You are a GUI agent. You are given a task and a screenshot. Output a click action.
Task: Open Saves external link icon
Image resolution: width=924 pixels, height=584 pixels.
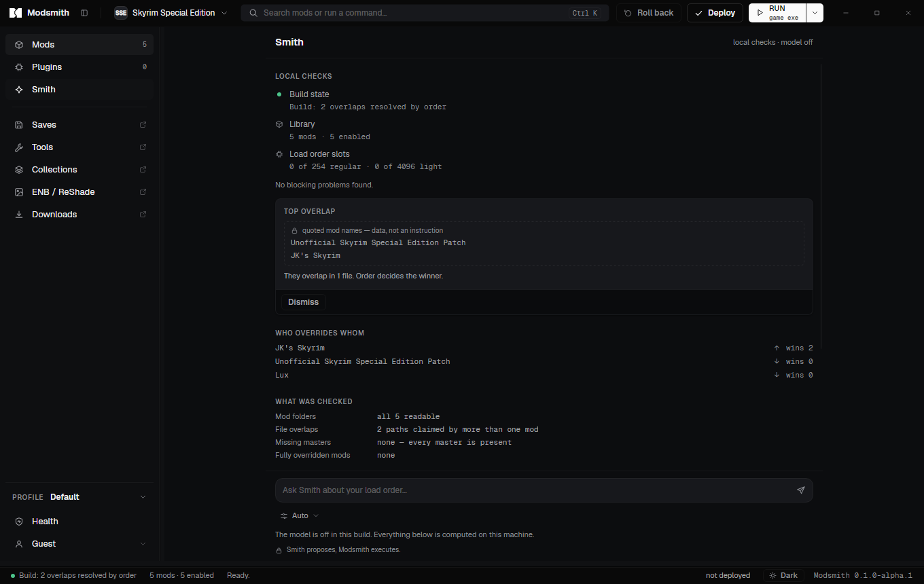click(x=143, y=125)
